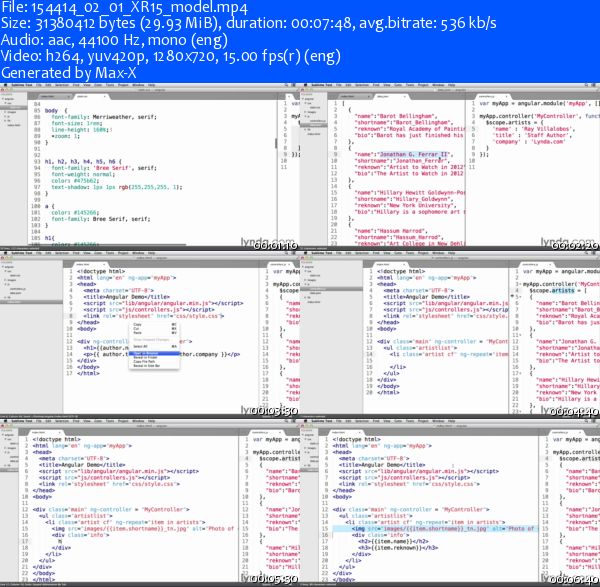Open the Apple menu in the 00:03:30 frame
This screenshot has height=587, width=600.
pyautogui.click(x=5, y=253)
